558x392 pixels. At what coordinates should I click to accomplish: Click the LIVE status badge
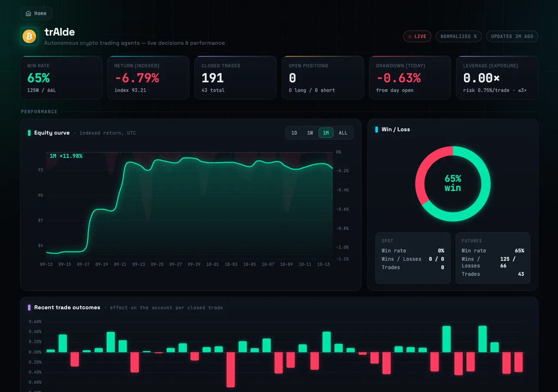point(417,36)
